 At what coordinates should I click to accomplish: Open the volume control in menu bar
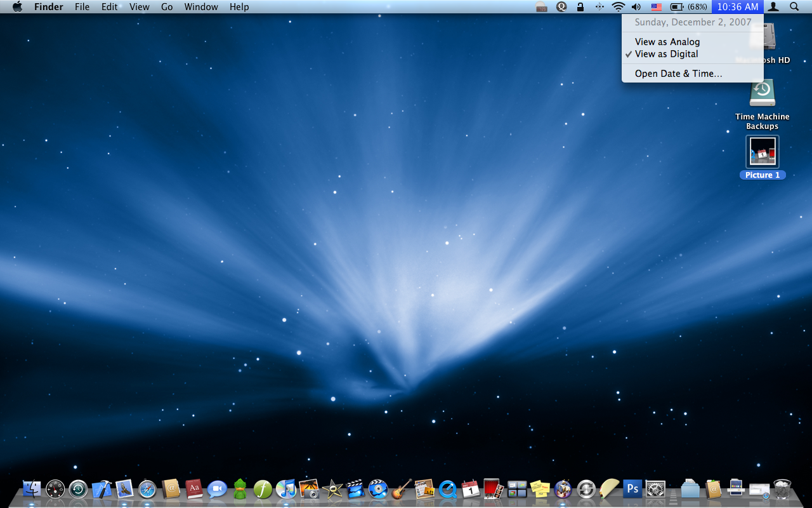pyautogui.click(x=636, y=7)
